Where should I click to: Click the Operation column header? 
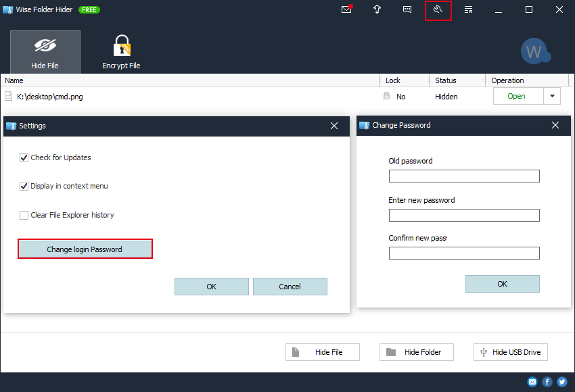(526, 80)
